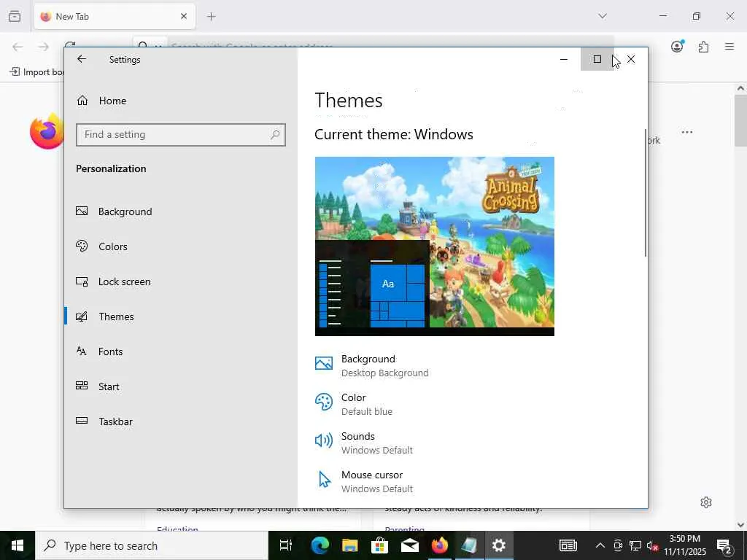Click Firefox back navigation arrow
747x560 pixels.
click(x=18, y=47)
